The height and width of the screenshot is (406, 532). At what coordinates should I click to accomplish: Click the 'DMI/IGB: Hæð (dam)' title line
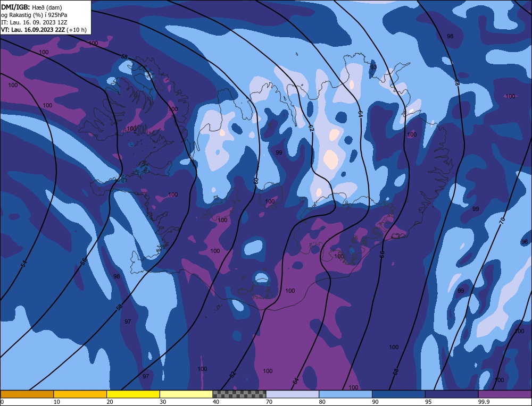point(31,7)
